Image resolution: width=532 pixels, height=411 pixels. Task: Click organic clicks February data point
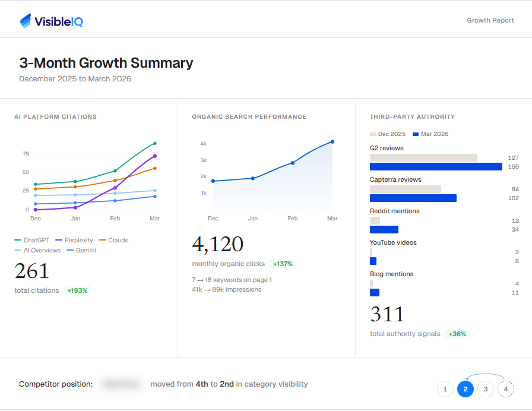(x=293, y=163)
